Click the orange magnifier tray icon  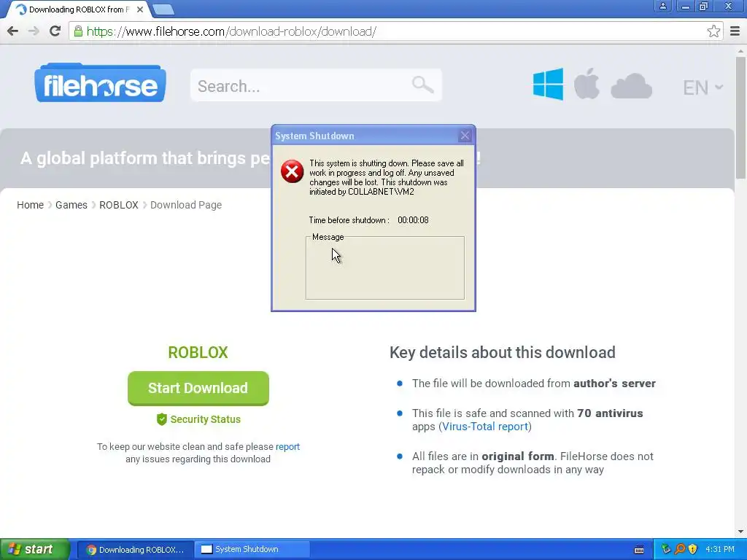pos(680,550)
